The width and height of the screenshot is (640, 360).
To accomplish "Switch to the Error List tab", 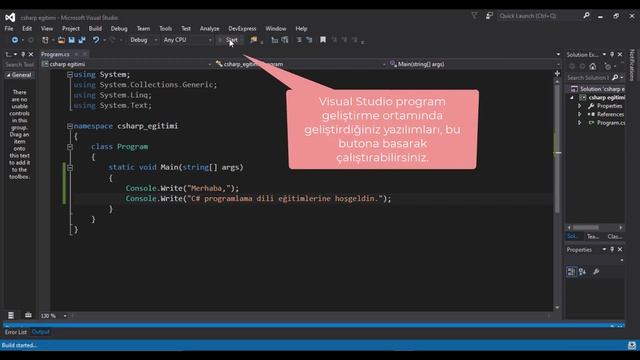I will (16, 332).
